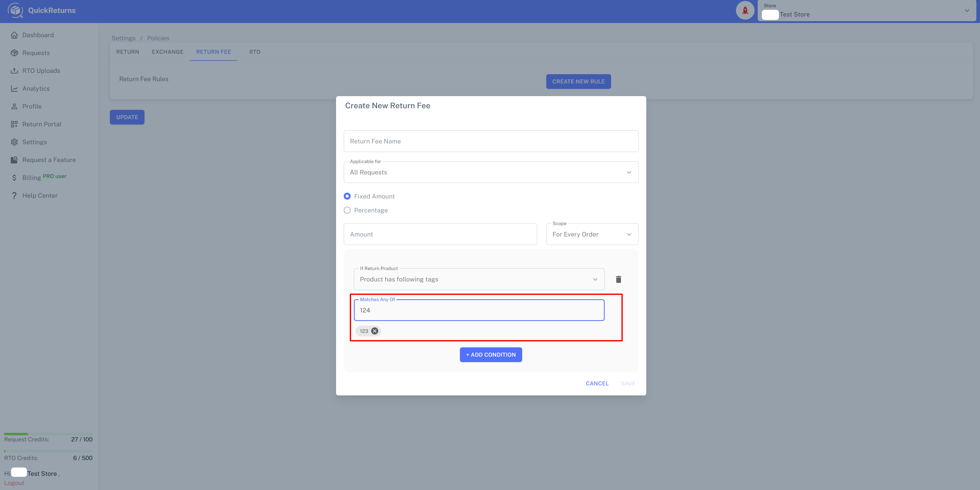Click the Policies breadcrumb
This screenshot has width=980, height=490.
pyautogui.click(x=158, y=38)
